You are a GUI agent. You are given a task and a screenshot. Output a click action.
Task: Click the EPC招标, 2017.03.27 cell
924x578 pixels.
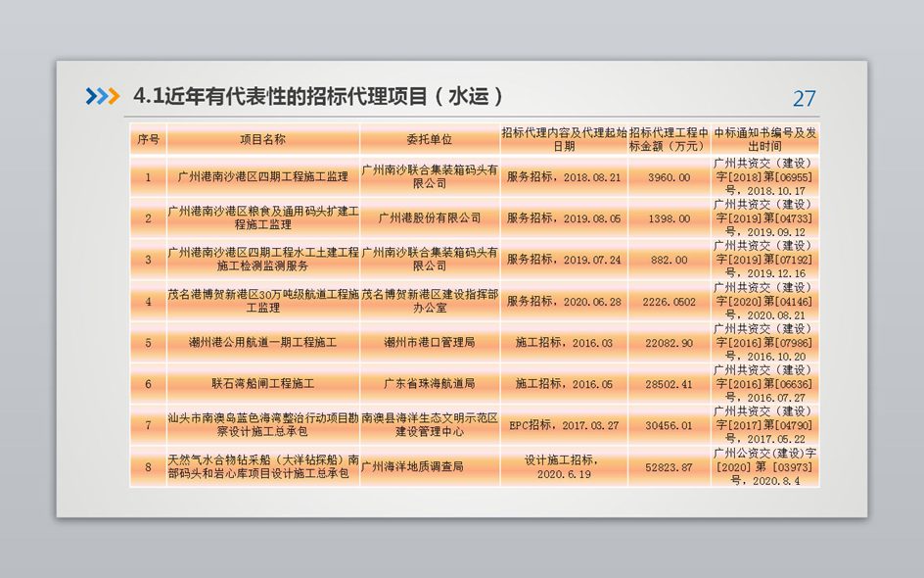(x=563, y=425)
